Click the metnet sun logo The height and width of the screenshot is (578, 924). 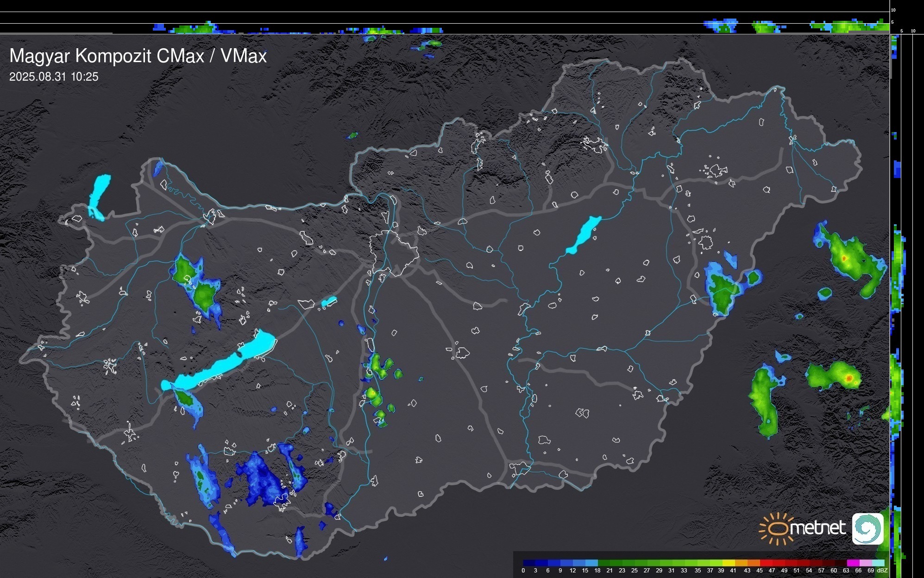tap(777, 528)
